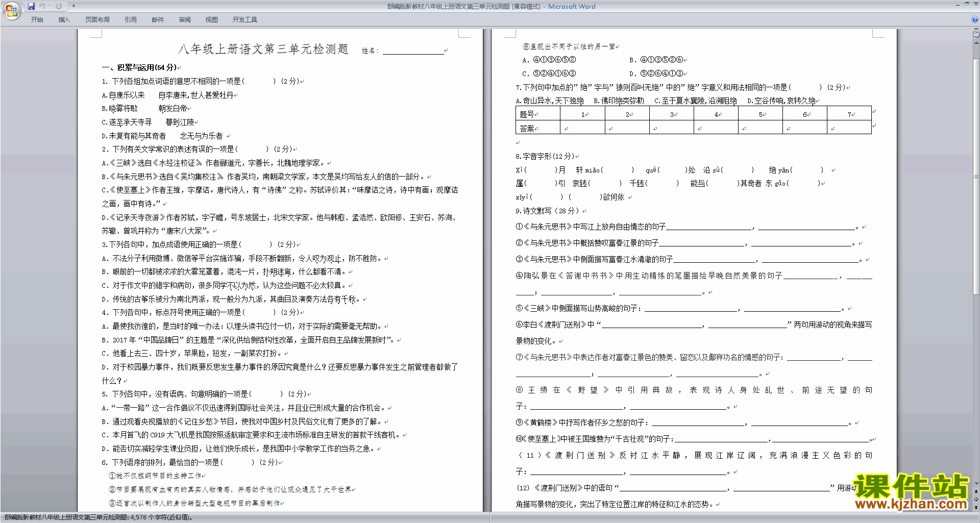Expand Customize Quick Access Toolbar dropdown
The image size is (980, 523).
point(73,6)
